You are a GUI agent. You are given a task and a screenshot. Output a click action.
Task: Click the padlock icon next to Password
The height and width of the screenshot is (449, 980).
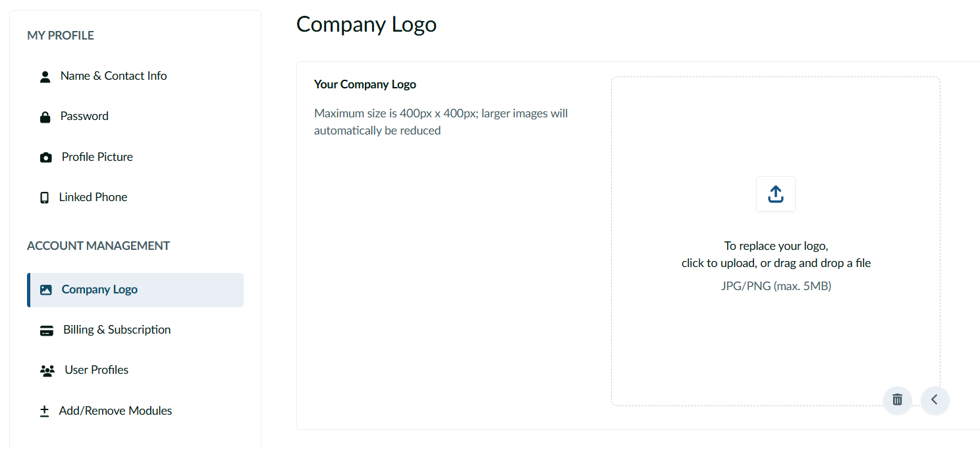tap(45, 117)
